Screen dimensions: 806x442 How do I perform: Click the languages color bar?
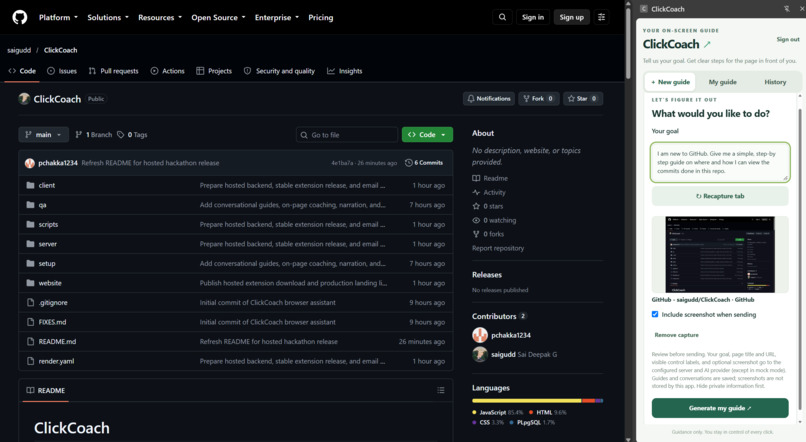(538, 401)
